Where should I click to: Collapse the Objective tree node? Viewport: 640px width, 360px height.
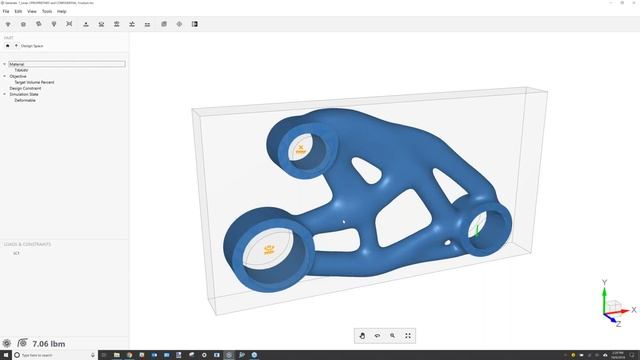coord(4,76)
